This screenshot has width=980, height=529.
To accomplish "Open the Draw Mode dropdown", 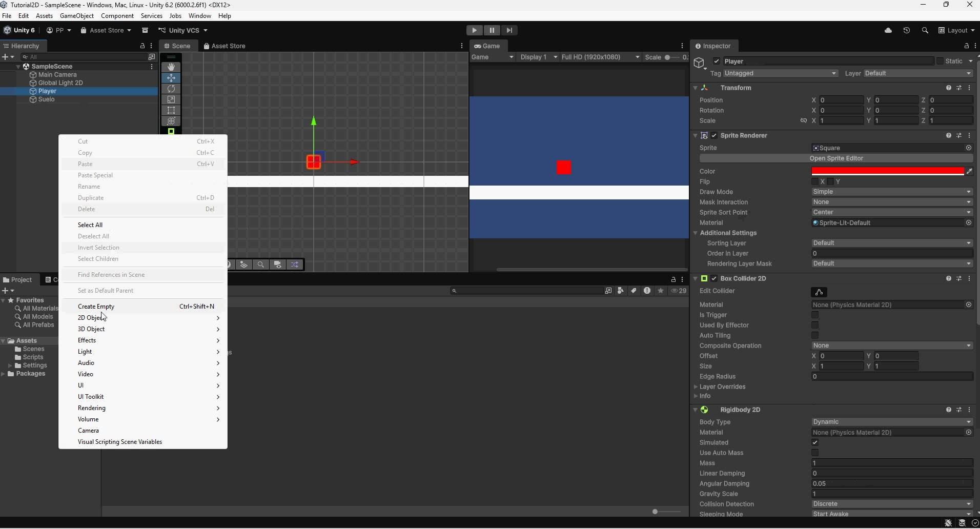I will (891, 192).
